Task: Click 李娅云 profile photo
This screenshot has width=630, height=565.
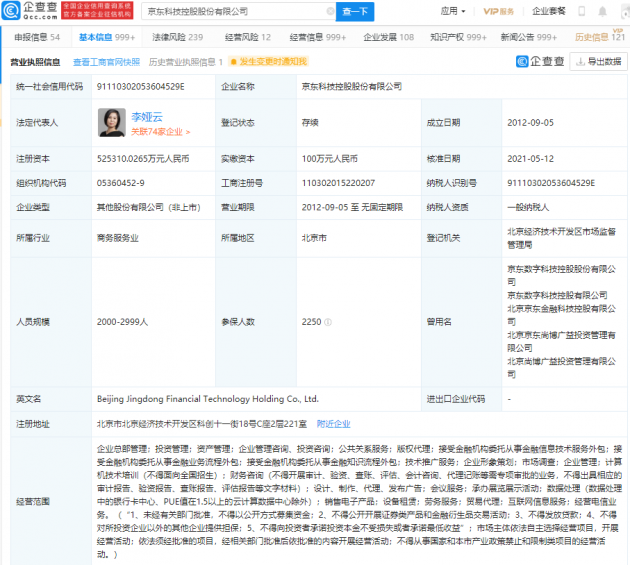Action: [x=112, y=123]
